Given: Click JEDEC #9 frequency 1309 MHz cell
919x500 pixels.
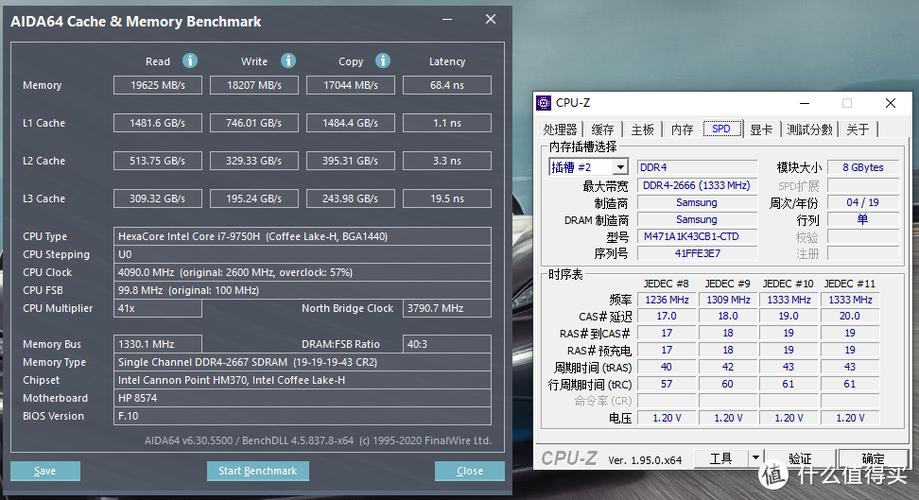Looking at the screenshot, I should click(x=728, y=300).
